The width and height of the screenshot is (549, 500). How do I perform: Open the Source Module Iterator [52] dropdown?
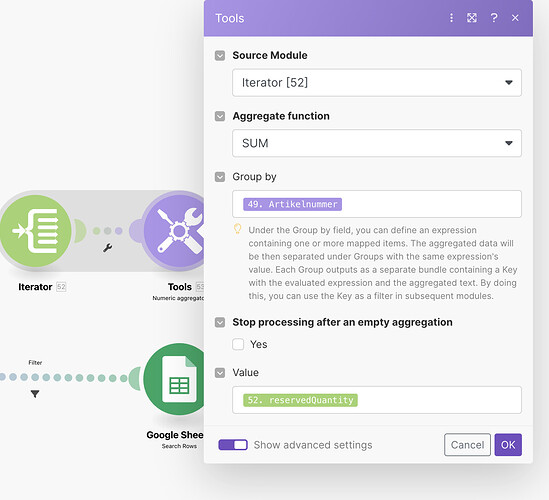377,83
